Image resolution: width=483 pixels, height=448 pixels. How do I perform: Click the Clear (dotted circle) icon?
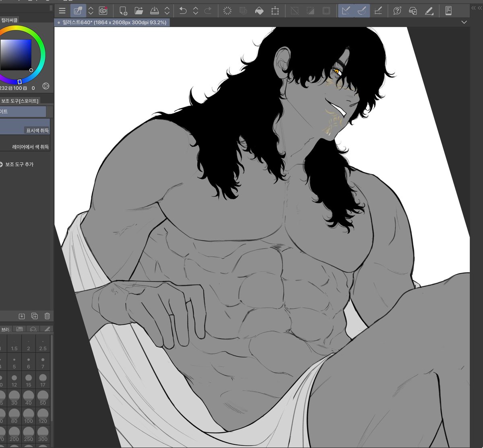pos(227,11)
